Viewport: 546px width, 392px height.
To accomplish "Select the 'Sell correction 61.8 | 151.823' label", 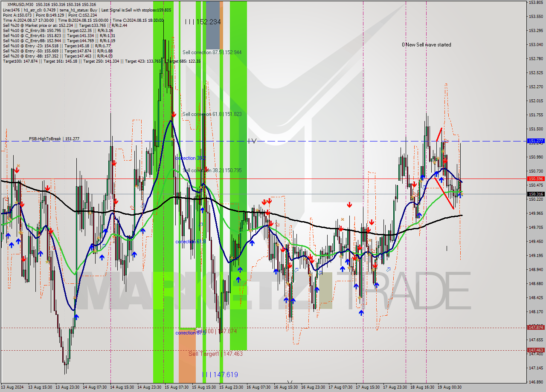I will click(212, 114).
